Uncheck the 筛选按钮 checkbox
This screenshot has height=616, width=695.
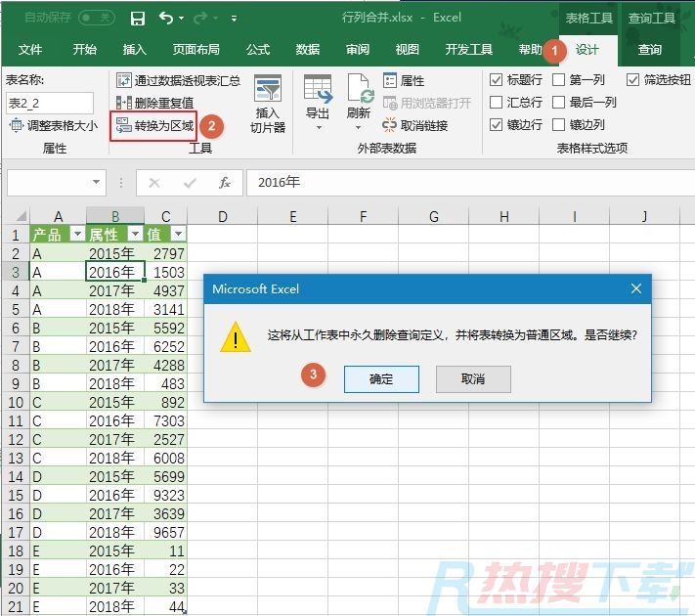(x=632, y=80)
